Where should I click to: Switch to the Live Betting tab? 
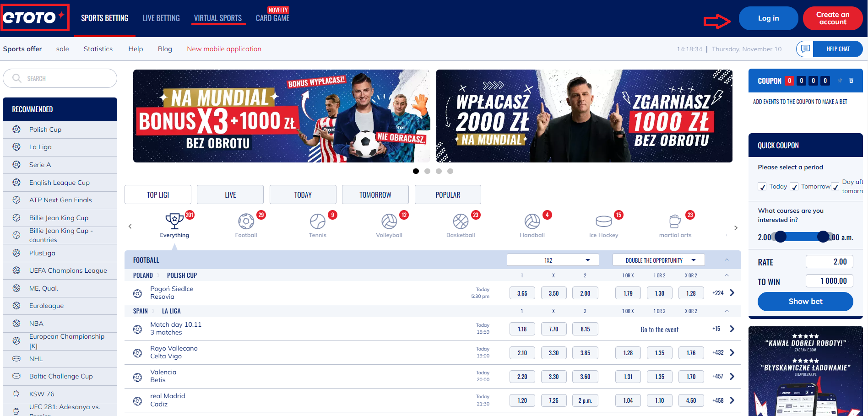[x=161, y=18]
